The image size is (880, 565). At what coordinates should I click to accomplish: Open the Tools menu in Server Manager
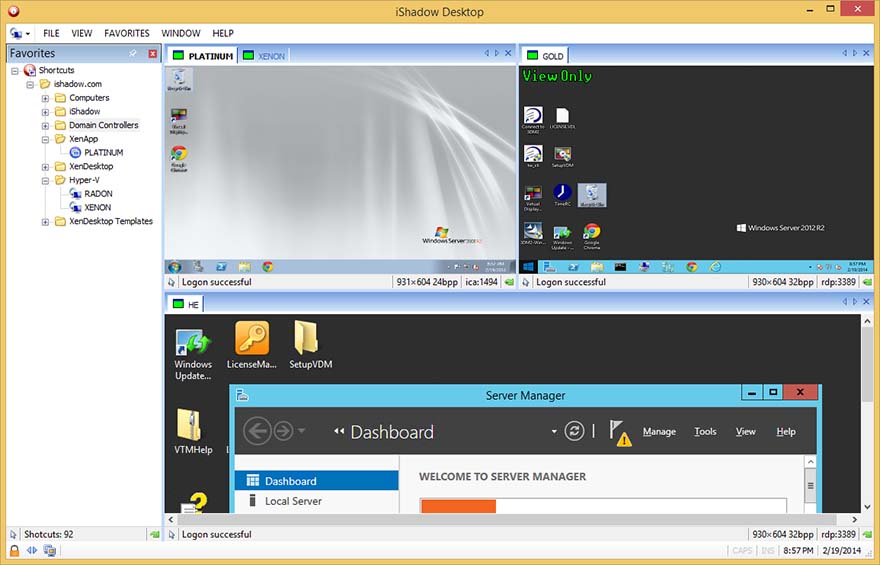pos(705,431)
